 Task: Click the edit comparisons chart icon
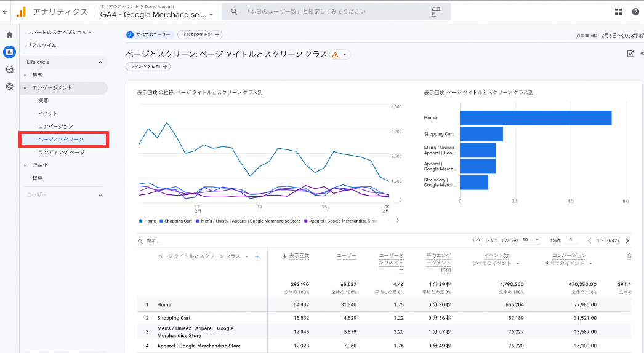click(x=630, y=54)
